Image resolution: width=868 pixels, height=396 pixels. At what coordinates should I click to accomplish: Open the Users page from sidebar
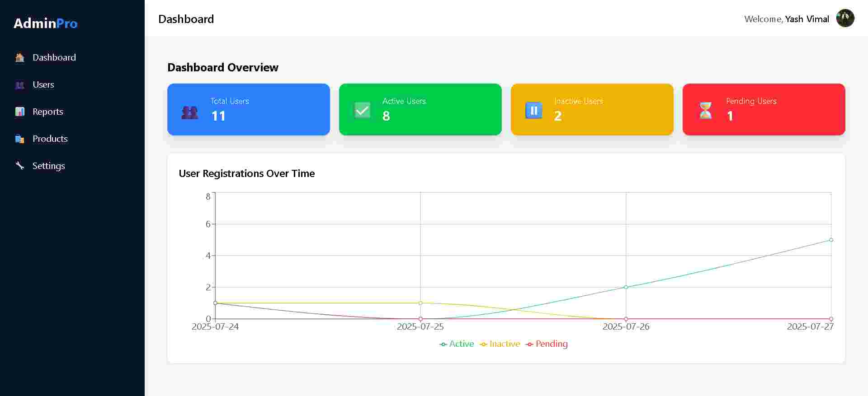[43, 85]
